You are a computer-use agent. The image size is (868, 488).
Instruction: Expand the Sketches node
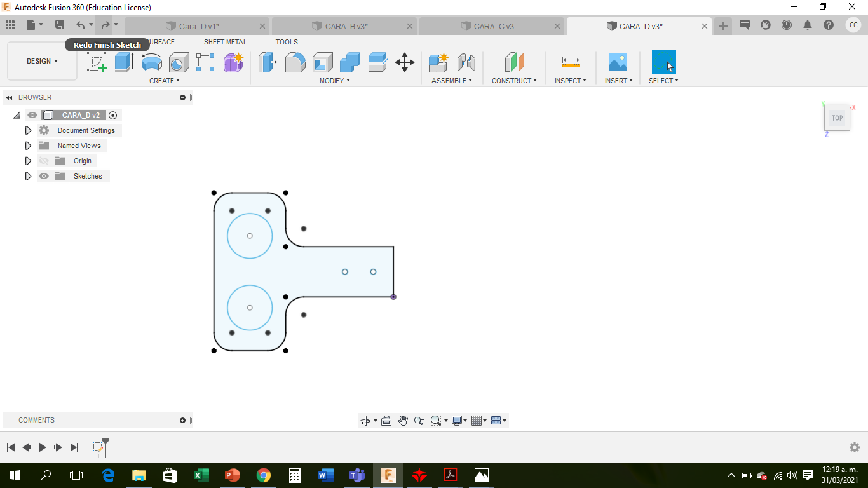pyautogui.click(x=28, y=176)
